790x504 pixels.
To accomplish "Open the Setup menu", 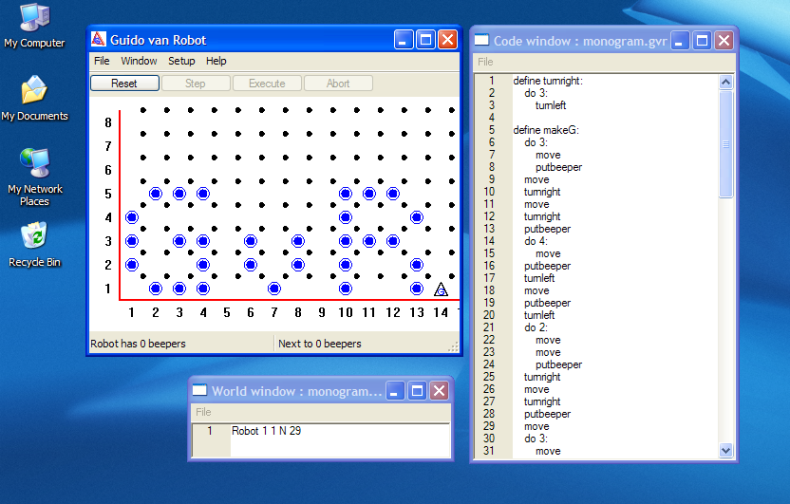I will pos(181,61).
